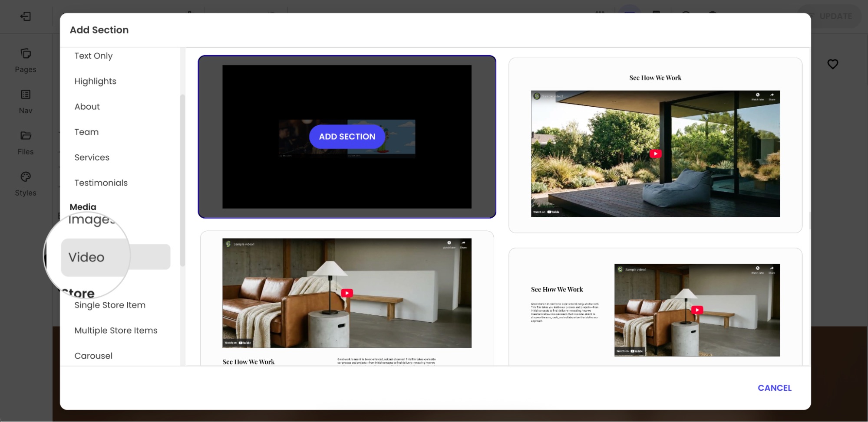Image resolution: width=868 pixels, height=422 pixels.
Task: Play the garden patio video preview
Action: tap(655, 154)
